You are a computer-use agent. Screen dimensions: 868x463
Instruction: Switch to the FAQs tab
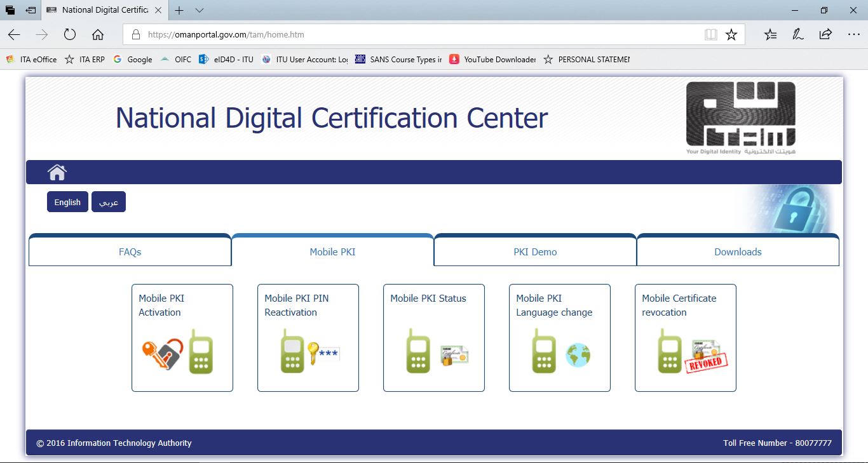[x=130, y=252]
